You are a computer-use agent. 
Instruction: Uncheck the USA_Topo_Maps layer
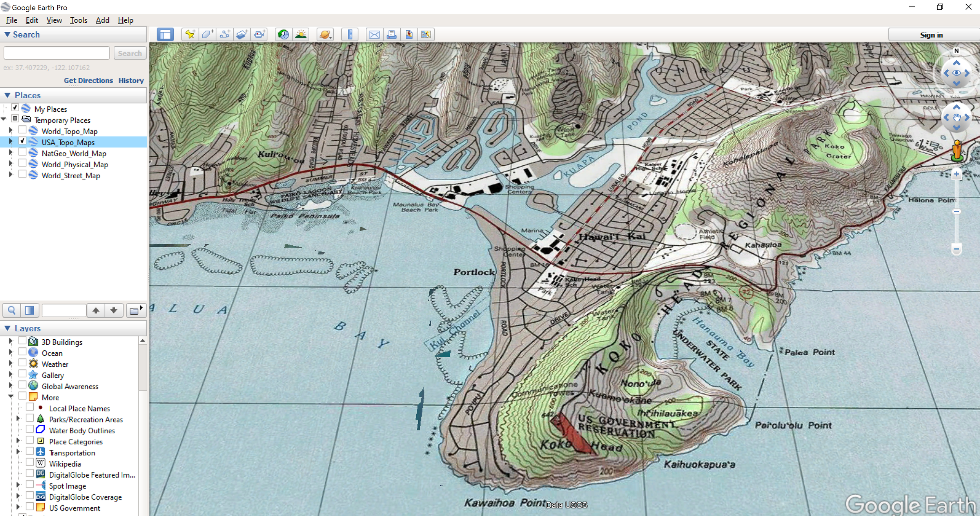click(23, 141)
